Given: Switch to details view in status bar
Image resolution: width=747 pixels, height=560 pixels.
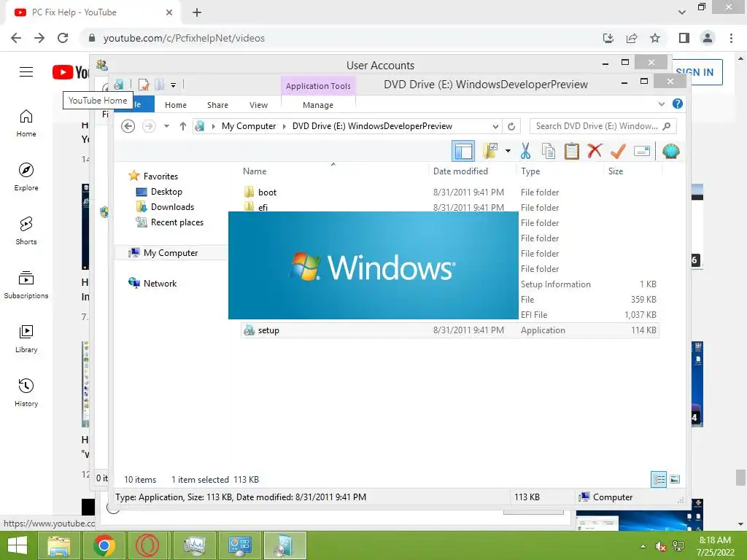Looking at the screenshot, I should point(659,480).
